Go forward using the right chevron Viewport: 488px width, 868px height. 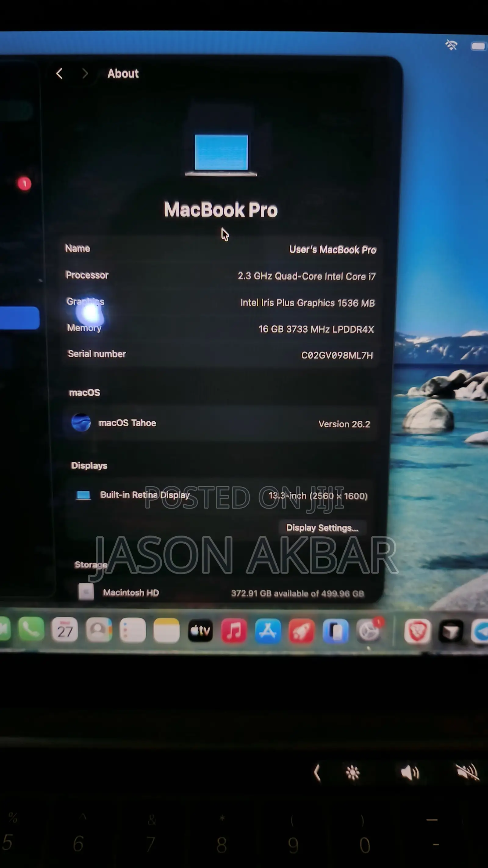tap(85, 74)
